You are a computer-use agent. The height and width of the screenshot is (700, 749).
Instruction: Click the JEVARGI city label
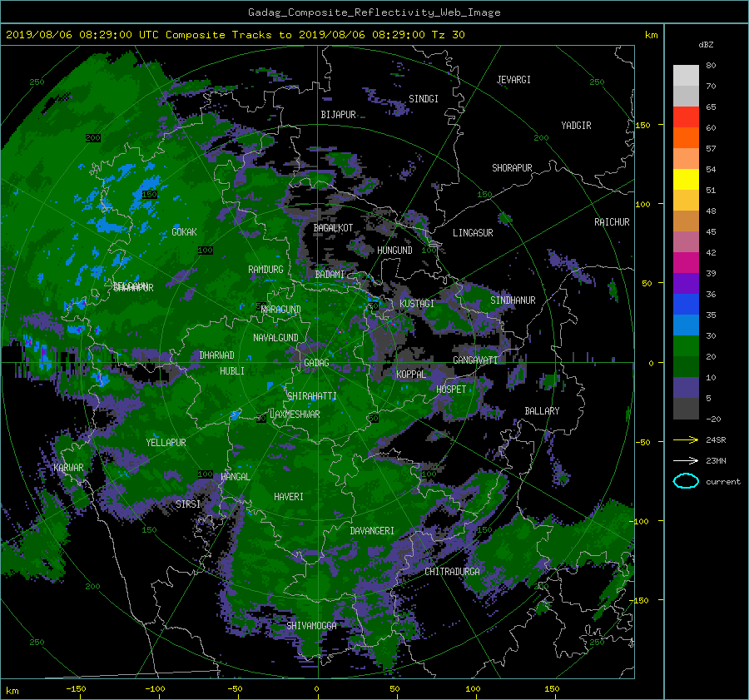click(513, 80)
